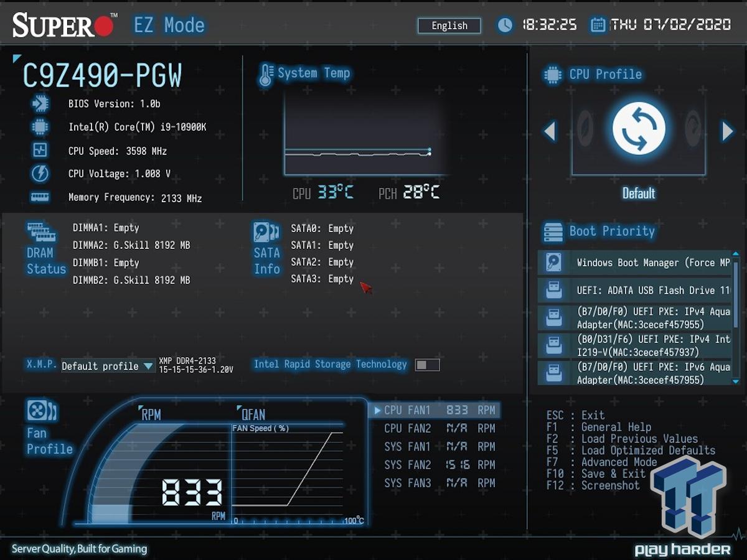Click the SATA3: Empty entry
Viewport: 747px width, 560px height.
tap(322, 279)
